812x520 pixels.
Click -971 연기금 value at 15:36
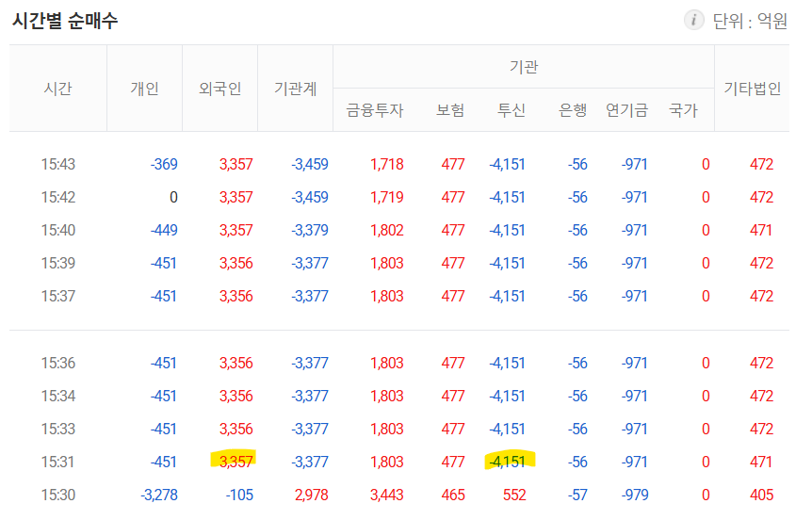[634, 363]
